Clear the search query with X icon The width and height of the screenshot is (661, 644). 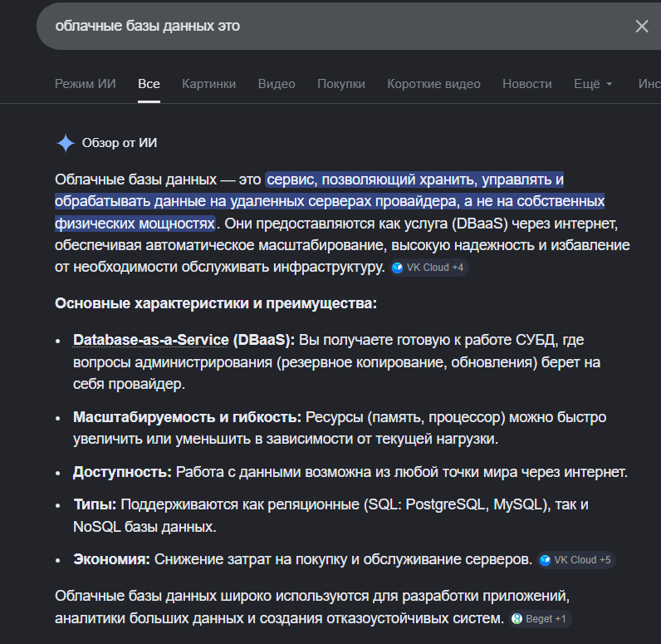(x=641, y=26)
